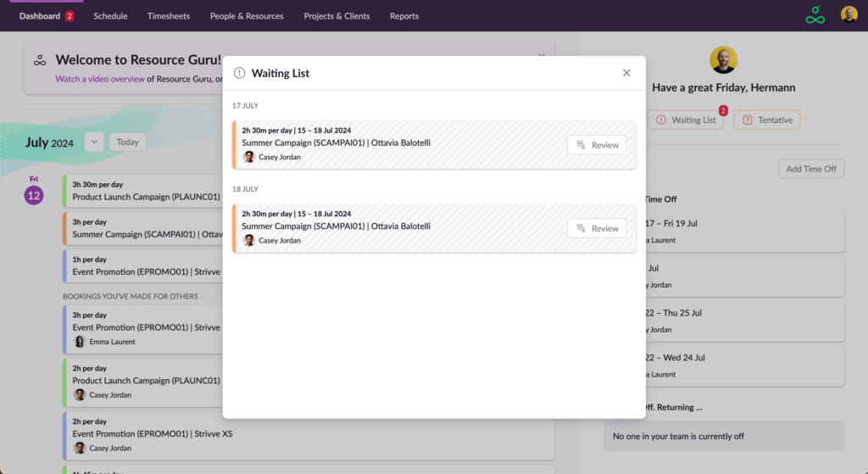Click the Resource Guru welcome banner icon

coord(40,60)
